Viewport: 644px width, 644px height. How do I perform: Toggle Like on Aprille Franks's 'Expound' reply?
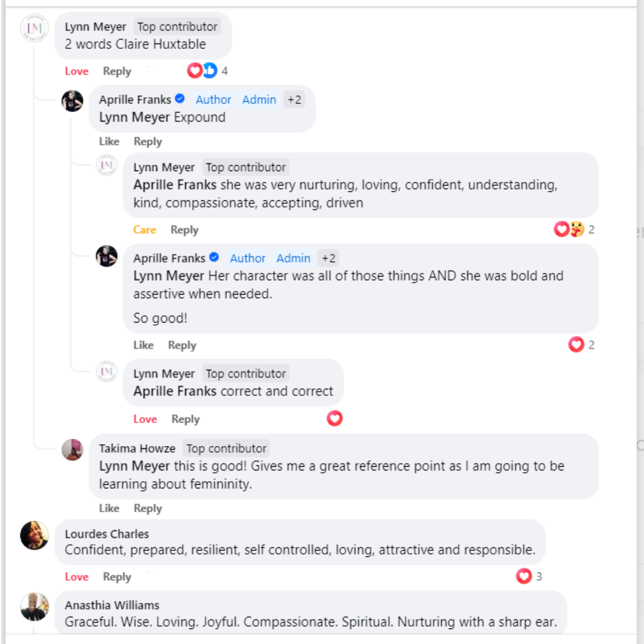[x=109, y=142]
